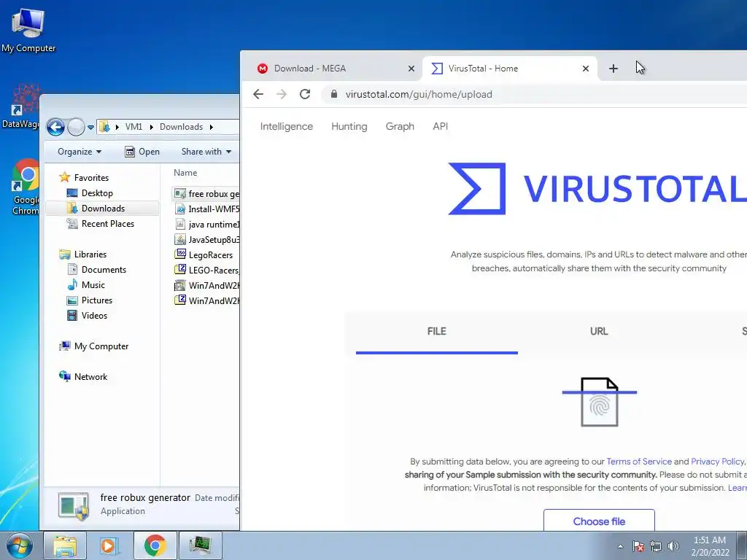Open the Windows Start menu
The width and height of the screenshot is (747, 560).
(x=19, y=545)
